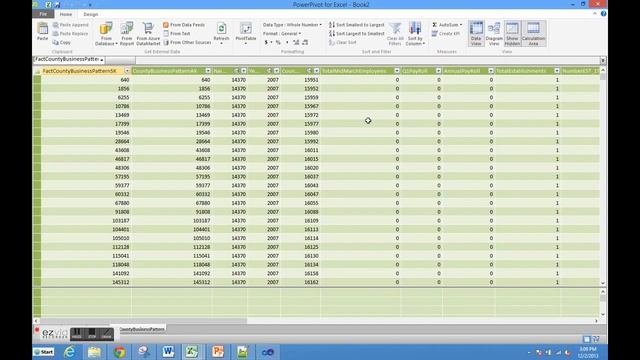Screen dimensions: 640x360
Task: Open the From Database import menu
Action: [x=106, y=34]
